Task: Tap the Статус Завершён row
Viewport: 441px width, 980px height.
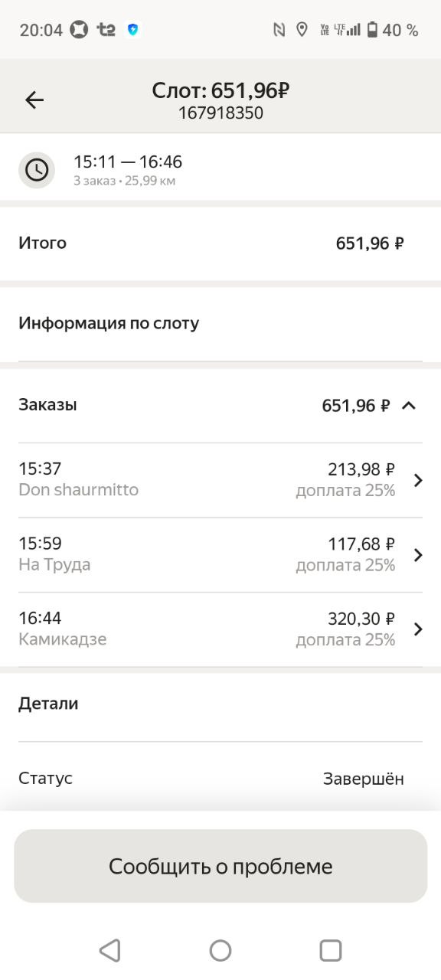Action: [220, 779]
